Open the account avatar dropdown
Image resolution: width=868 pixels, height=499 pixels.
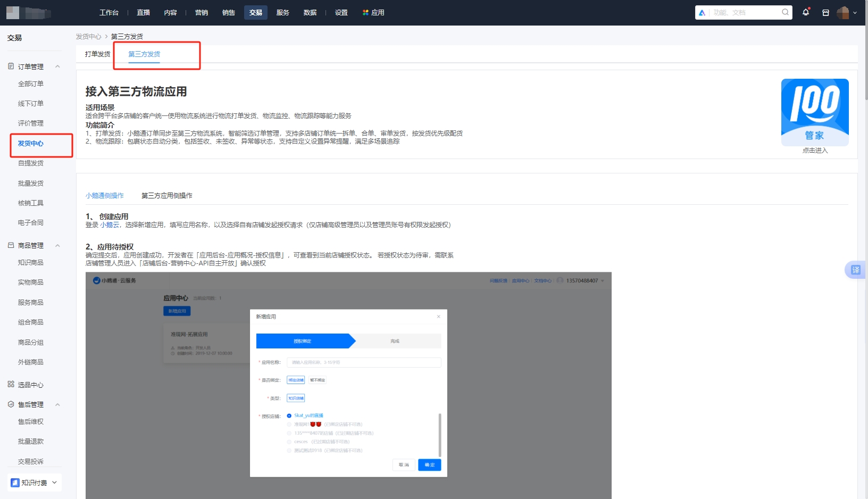843,12
